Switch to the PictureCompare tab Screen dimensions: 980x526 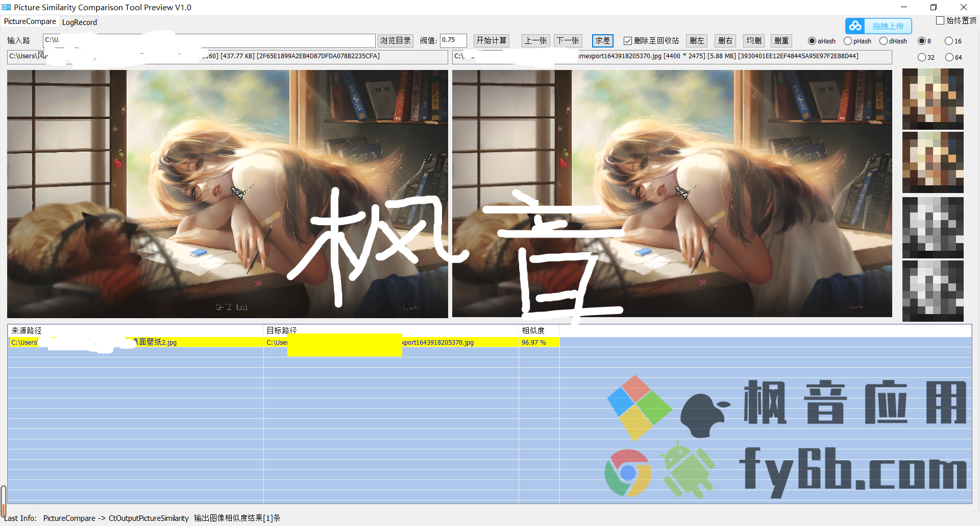click(30, 21)
